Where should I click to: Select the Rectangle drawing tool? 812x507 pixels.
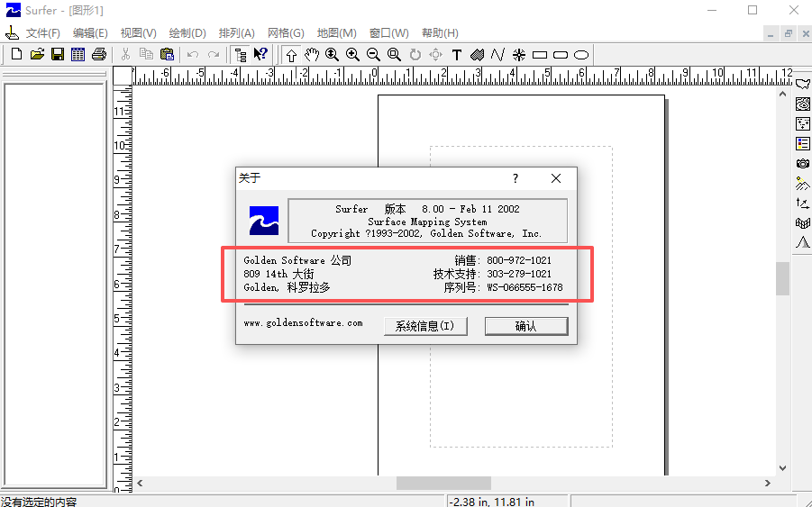[540, 55]
